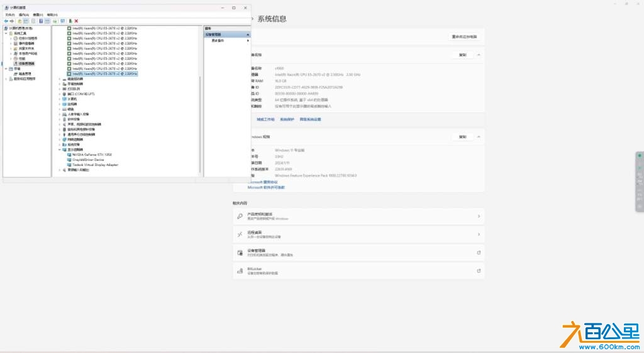Click the green update driver toolbar icon

pyautogui.click(x=70, y=21)
